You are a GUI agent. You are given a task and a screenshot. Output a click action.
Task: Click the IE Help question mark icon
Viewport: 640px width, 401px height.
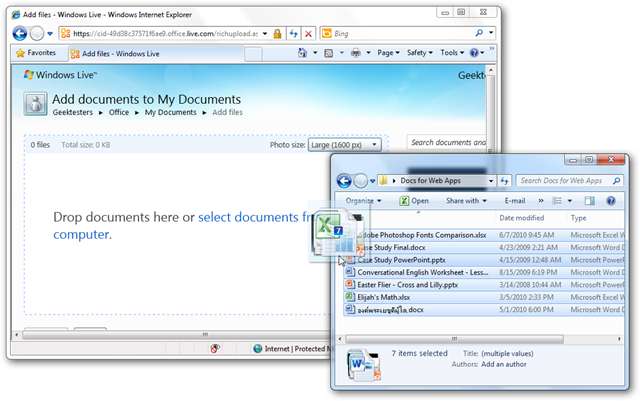coord(474,53)
